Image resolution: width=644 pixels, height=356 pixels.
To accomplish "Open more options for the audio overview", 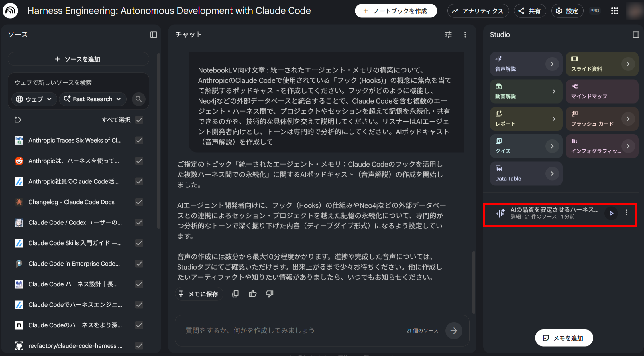I will tap(626, 213).
